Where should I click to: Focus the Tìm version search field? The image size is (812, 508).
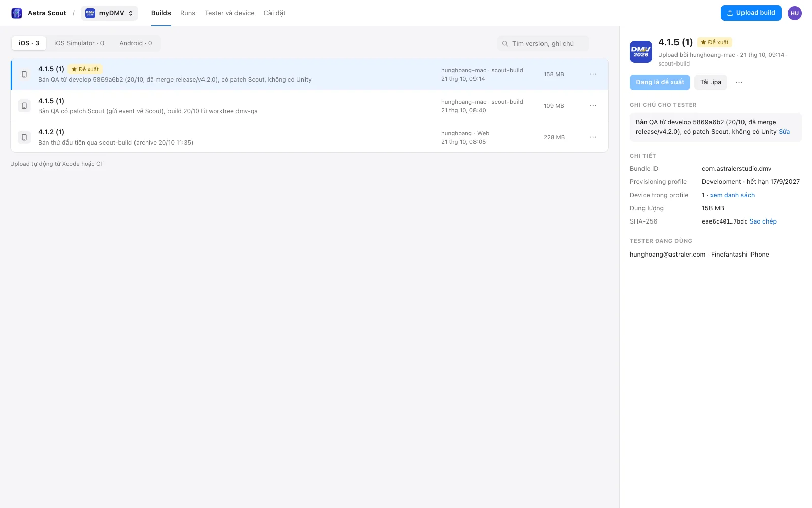point(543,44)
